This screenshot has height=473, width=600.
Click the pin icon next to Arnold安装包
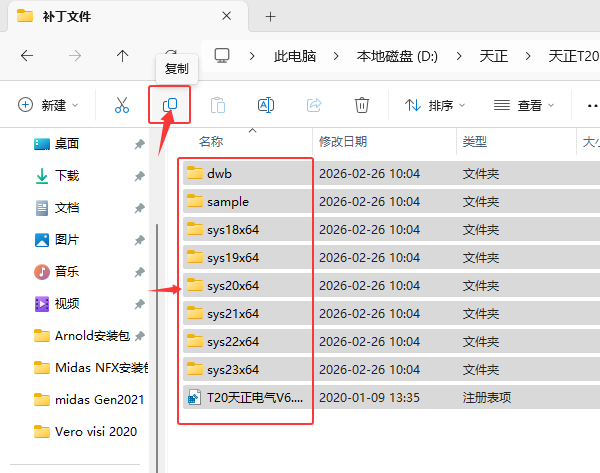(x=140, y=336)
